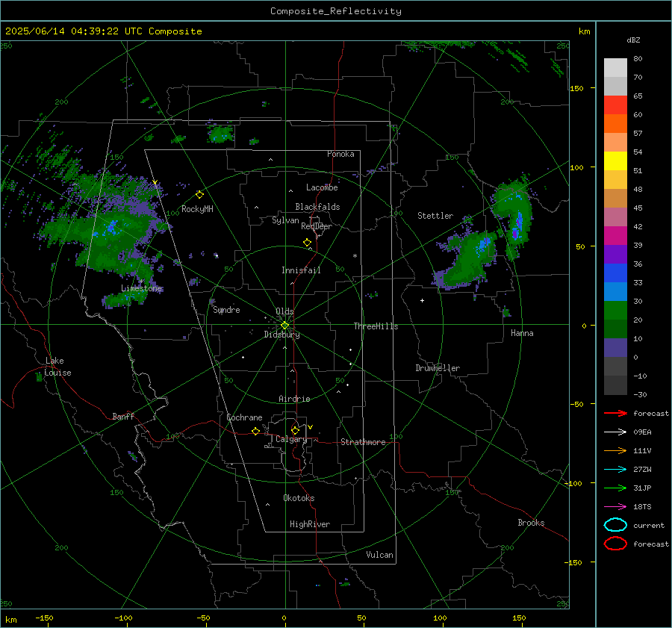Click the Olds town label
This screenshot has width=672, height=628.
point(284,311)
